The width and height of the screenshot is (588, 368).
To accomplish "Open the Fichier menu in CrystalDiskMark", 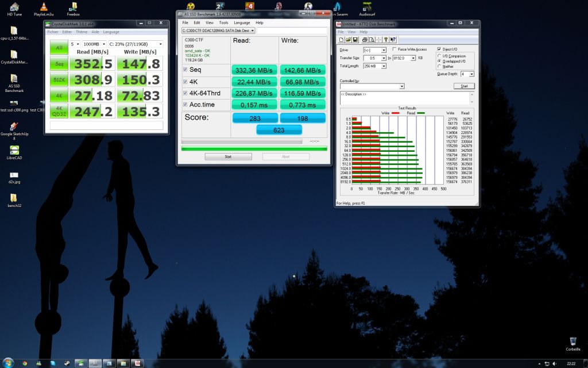I will [x=52, y=32].
